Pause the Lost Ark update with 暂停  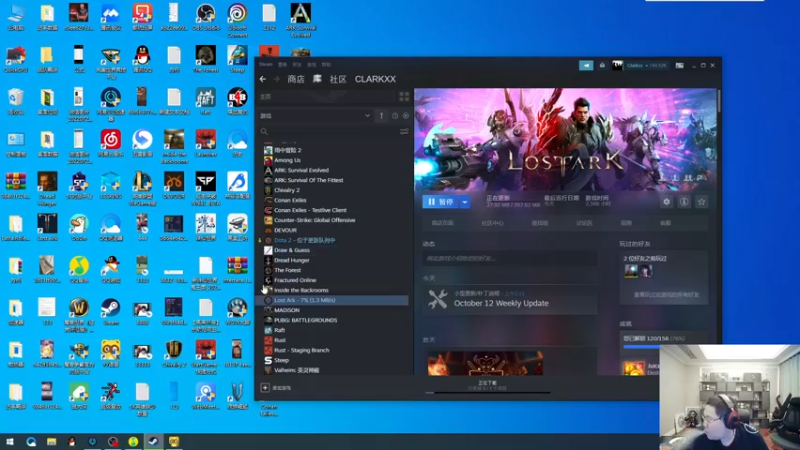pyautogui.click(x=440, y=202)
